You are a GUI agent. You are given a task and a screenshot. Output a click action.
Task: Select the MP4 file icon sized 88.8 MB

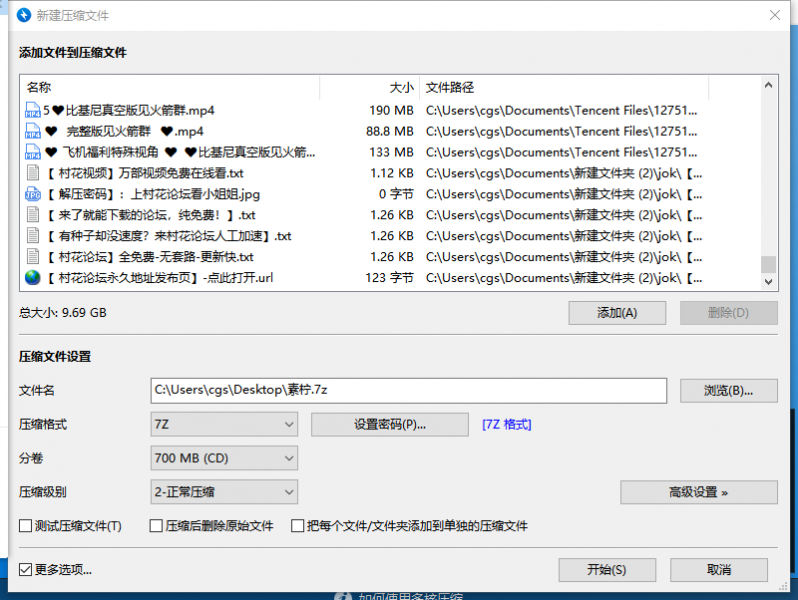pos(33,131)
